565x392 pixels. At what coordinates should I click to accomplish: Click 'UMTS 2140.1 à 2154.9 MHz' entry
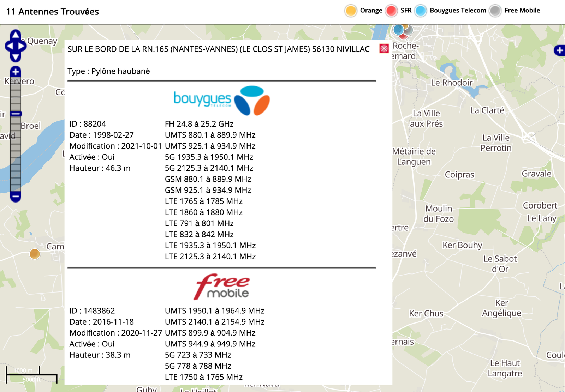pos(215,322)
